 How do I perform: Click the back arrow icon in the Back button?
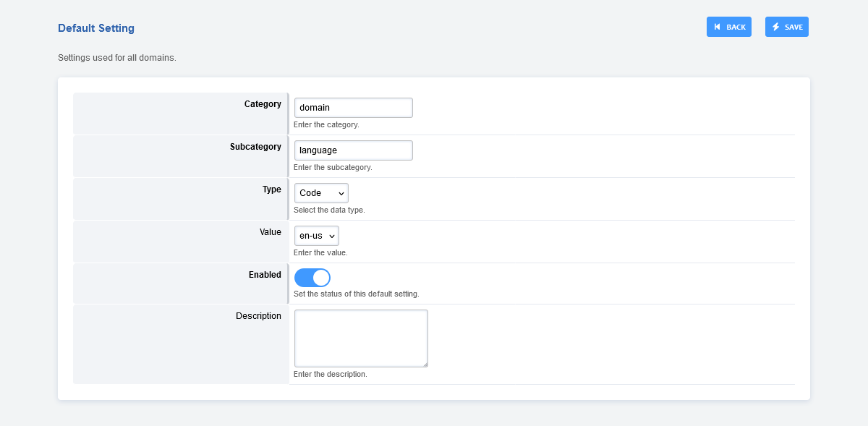pos(717,27)
